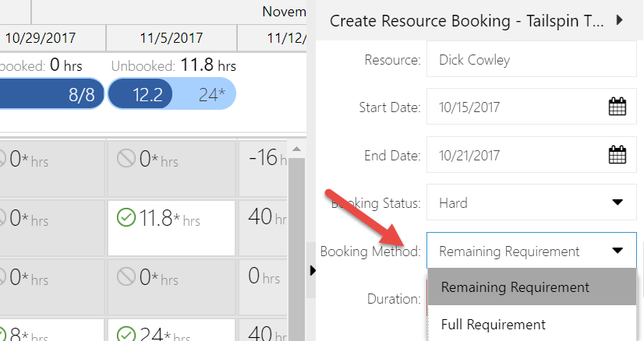Screen dimensions: 644x341
Task: Open the Start Date calendar picker
Action: [x=617, y=107]
